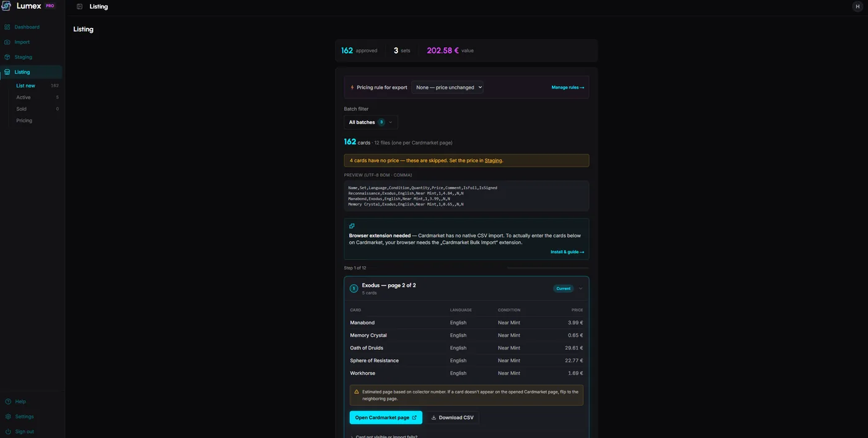Viewport: 868px width, 438px height.
Task: Sign out of Lumex
Action: click(x=32, y=431)
